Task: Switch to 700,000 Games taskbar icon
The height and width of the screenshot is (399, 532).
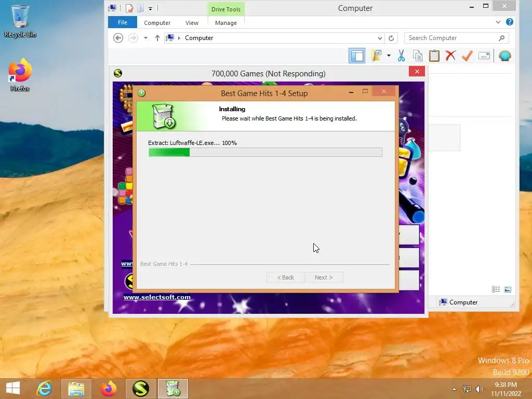Action: point(140,389)
